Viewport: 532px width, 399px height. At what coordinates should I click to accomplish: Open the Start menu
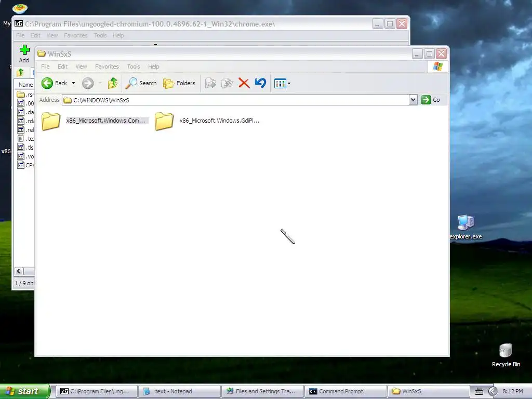[24, 391]
